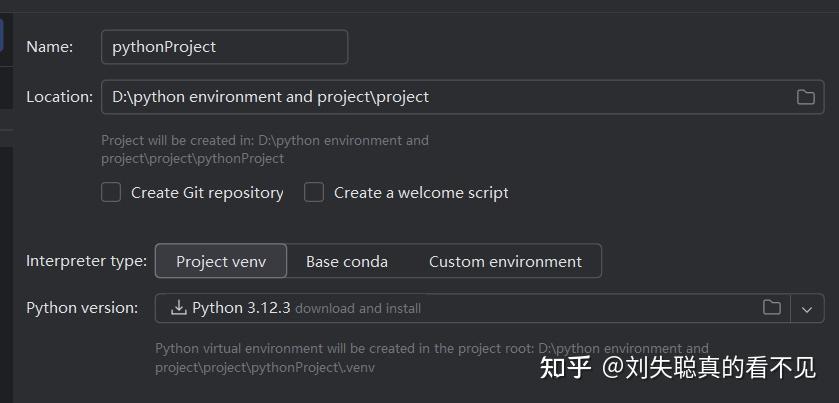Click the "Name:" field label
Viewport: 839px width, 403px height.
48,47
